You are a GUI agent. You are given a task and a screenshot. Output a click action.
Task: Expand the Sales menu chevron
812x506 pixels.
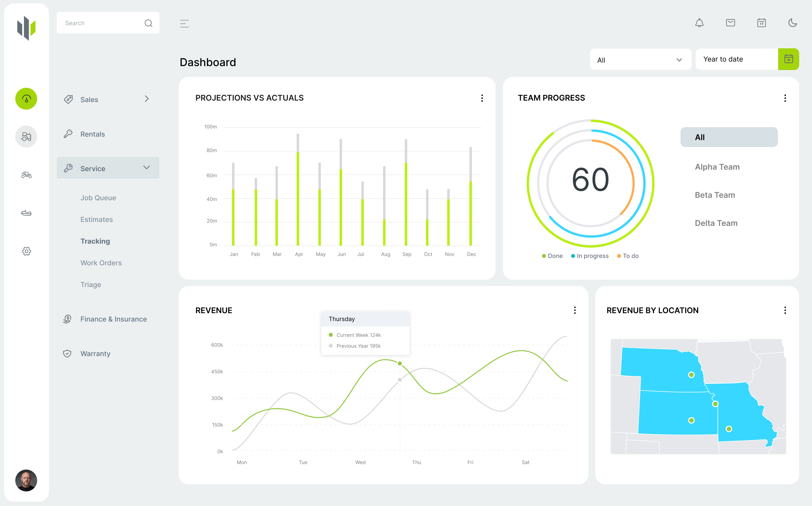click(146, 99)
